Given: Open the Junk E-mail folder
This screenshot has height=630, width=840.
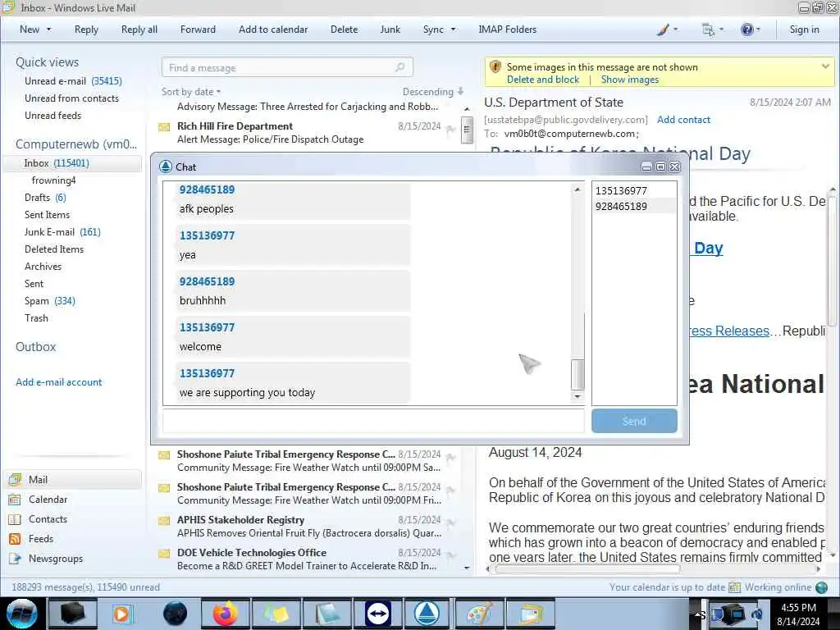Looking at the screenshot, I should pos(62,232).
